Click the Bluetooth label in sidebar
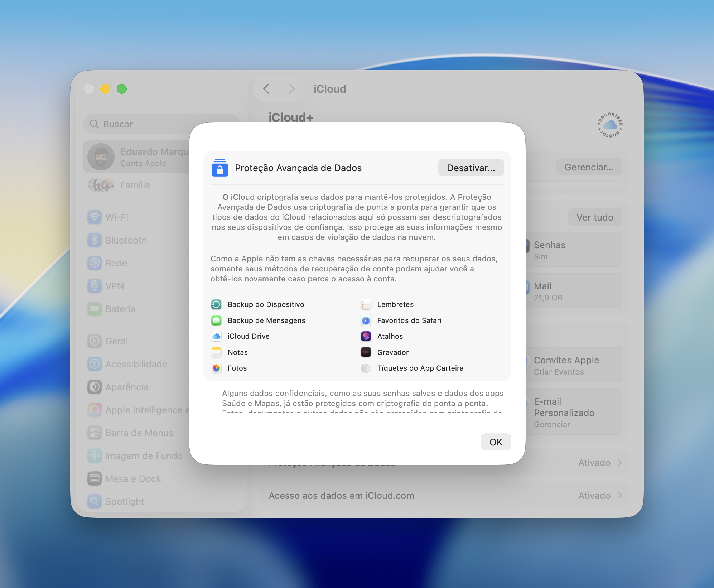 click(x=126, y=240)
